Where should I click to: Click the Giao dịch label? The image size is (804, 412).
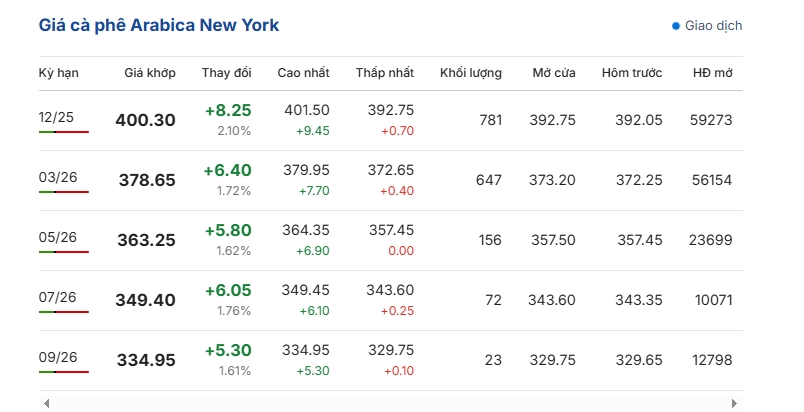point(713,26)
